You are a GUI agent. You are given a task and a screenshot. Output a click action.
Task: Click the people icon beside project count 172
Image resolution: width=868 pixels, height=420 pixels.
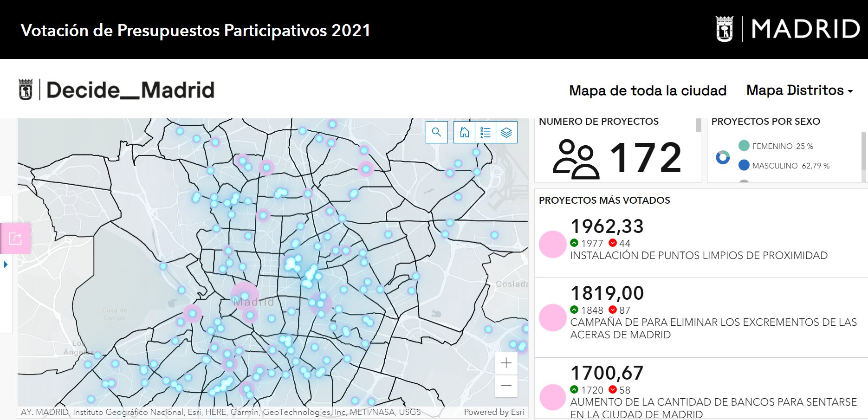point(577,160)
